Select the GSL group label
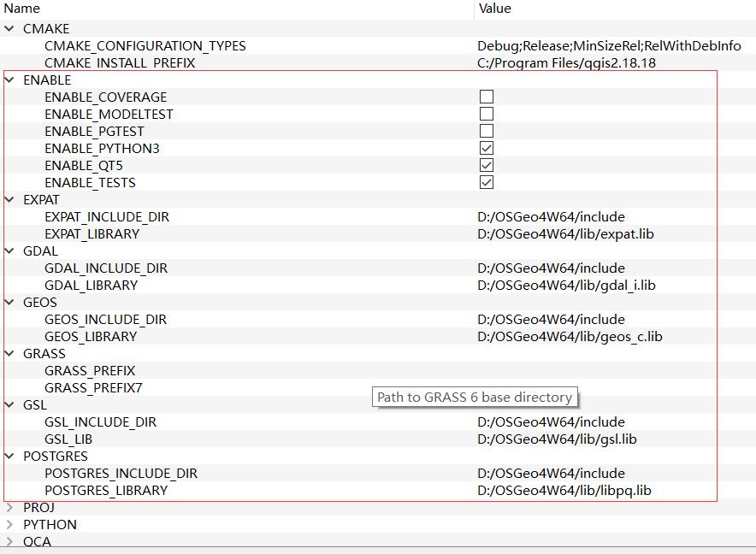 35,405
